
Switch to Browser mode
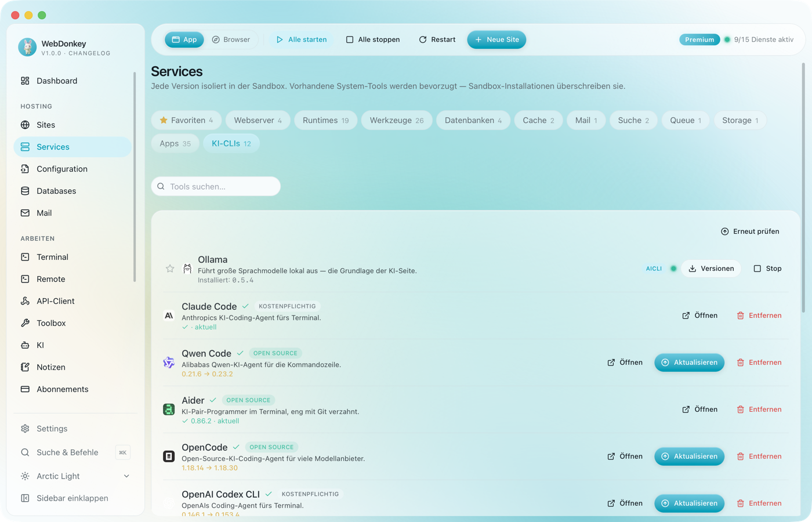click(x=231, y=39)
